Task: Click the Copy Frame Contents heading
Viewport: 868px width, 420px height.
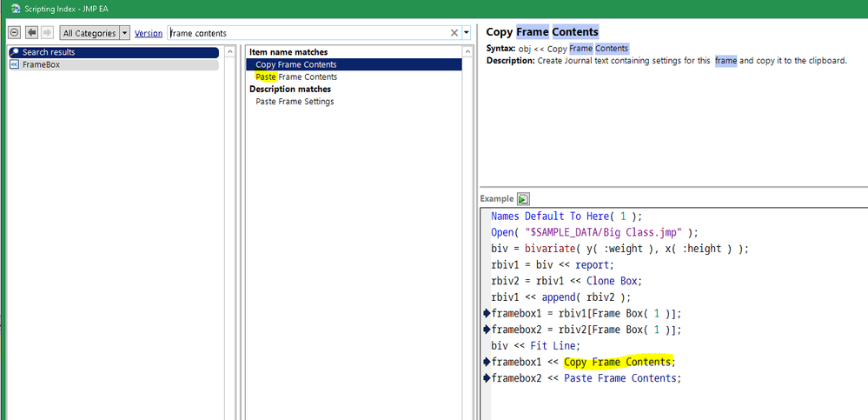Action: tap(542, 32)
